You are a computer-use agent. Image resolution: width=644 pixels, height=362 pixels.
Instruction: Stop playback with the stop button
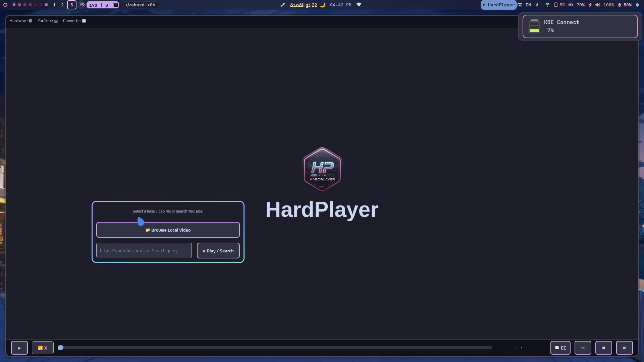[604, 348]
